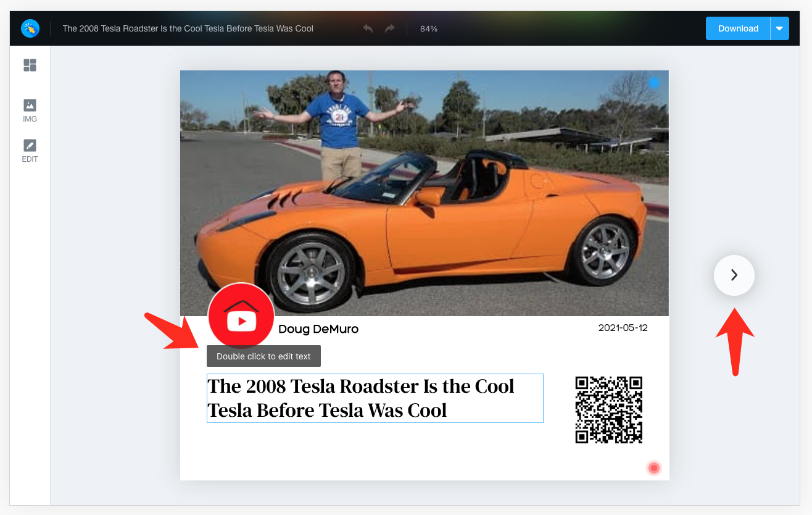Select the 2021-05-12 date text
This screenshot has width=812, height=515.
click(623, 328)
